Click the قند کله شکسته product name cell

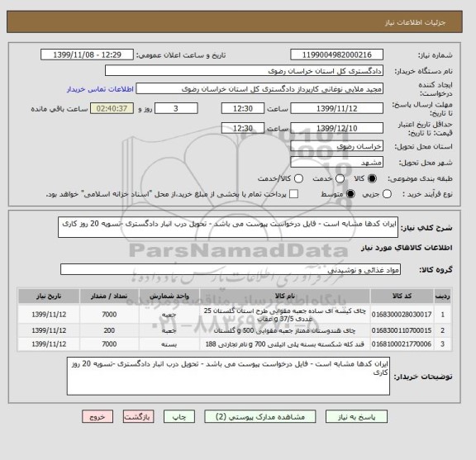pos(285,344)
